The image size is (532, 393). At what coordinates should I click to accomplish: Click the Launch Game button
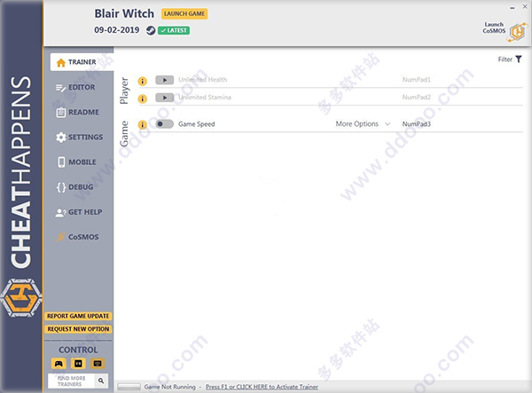coord(184,13)
